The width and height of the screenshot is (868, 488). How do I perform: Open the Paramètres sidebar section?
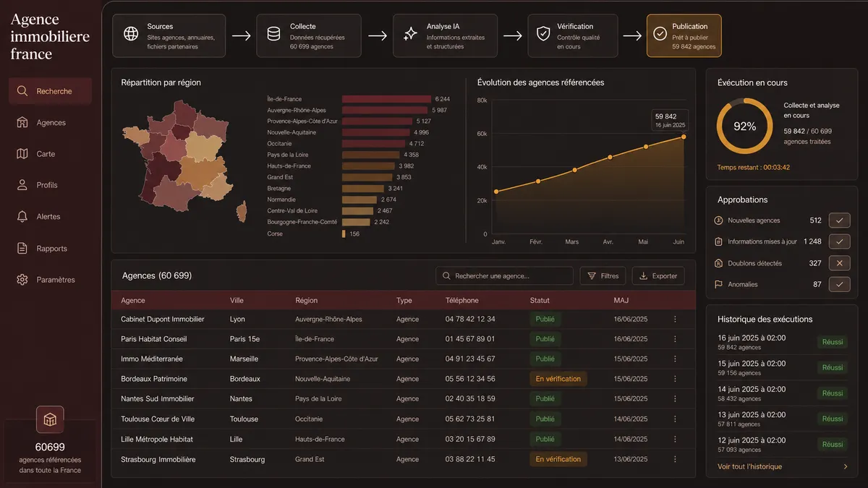point(50,280)
